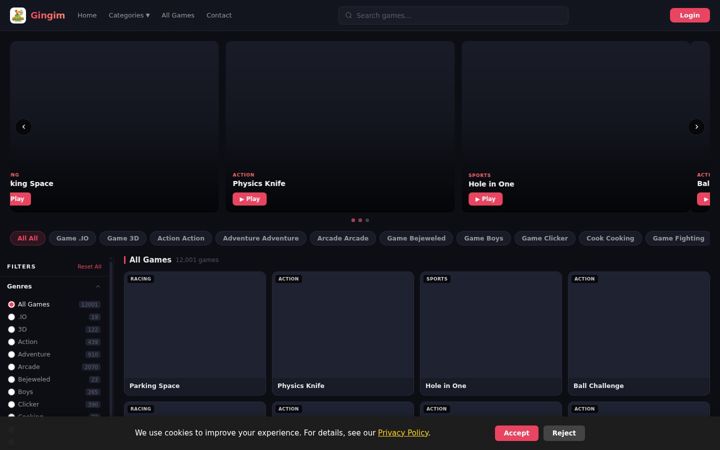Select the .IO genre radio
720x450 pixels.
tap(11, 317)
